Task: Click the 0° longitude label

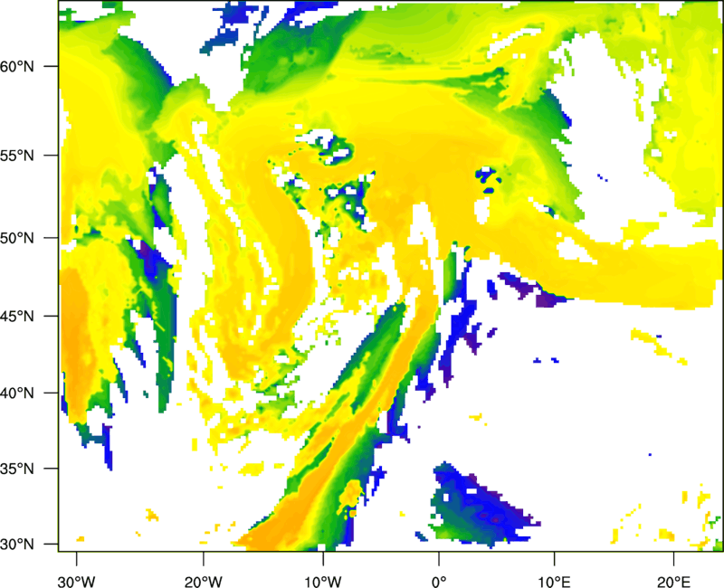Action: click(439, 582)
